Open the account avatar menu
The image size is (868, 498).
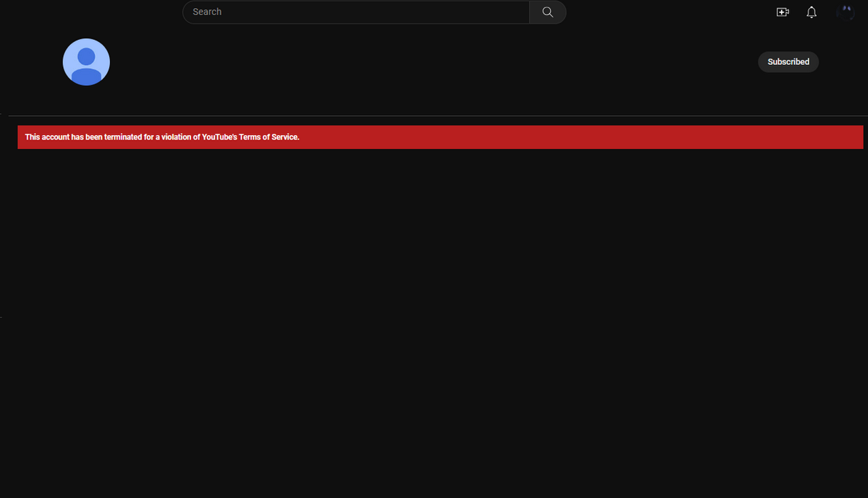click(845, 12)
